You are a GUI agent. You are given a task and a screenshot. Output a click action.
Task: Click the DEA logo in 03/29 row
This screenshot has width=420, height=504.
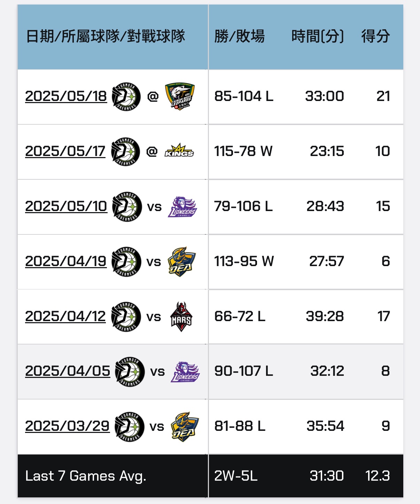pos(185,427)
